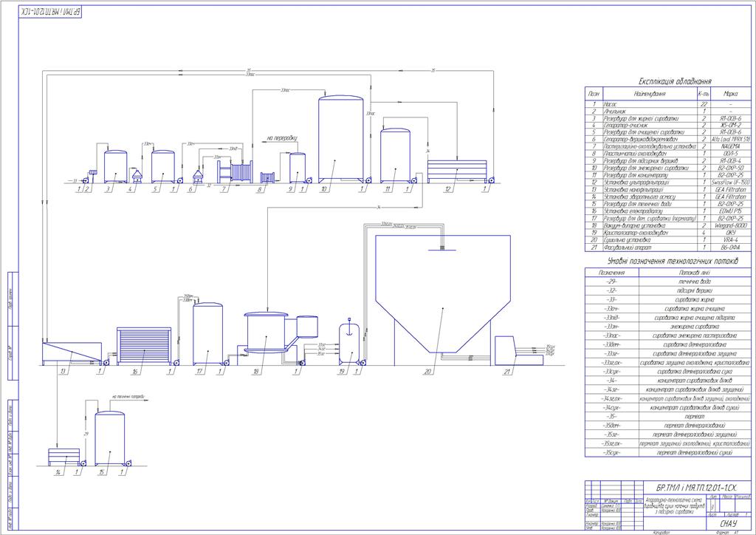The height and width of the screenshot is (535, 756).
Task: Select the 'Марка' column header
Action: click(x=730, y=94)
